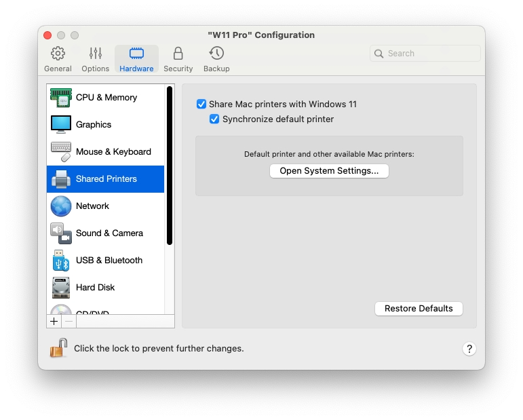The height and width of the screenshot is (420, 523).
Task: Click the question mark help button
Action: (x=469, y=349)
